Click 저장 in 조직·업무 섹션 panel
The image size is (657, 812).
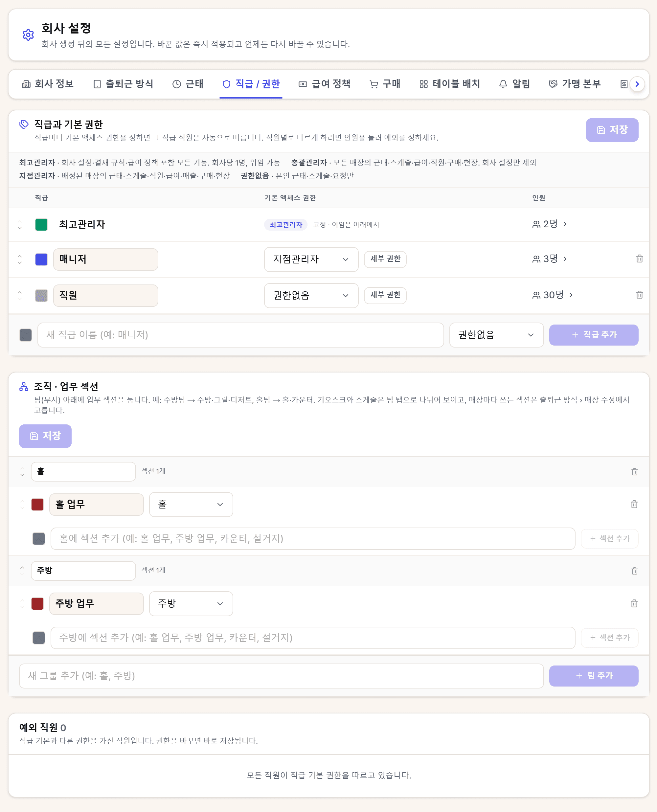click(x=45, y=436)
